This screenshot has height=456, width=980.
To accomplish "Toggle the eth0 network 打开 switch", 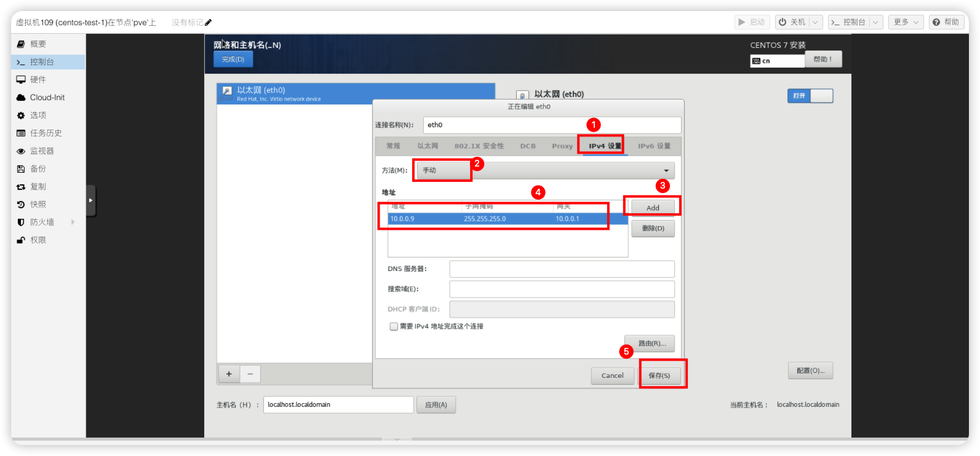I will 810,96.
